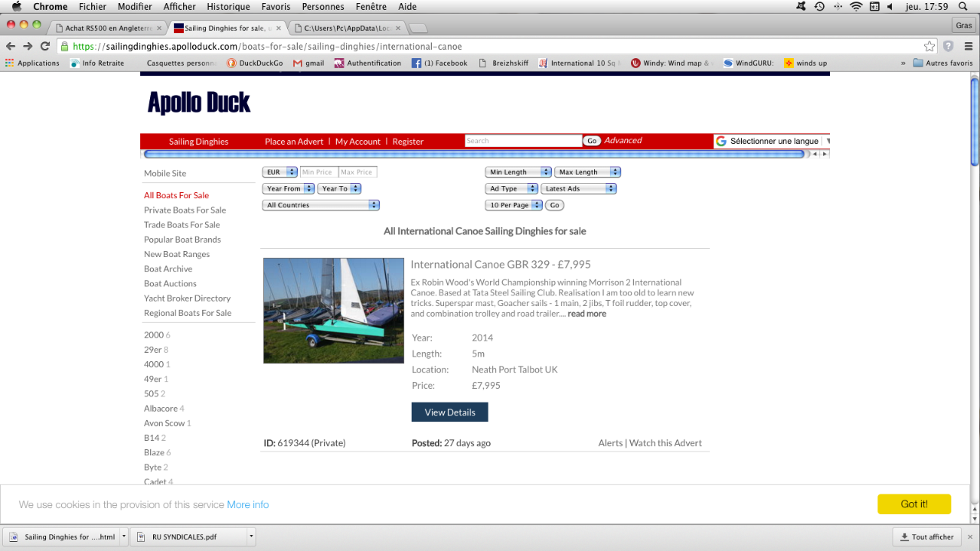Expand the Latest Ads sort dropdown

tap(579, 188)
